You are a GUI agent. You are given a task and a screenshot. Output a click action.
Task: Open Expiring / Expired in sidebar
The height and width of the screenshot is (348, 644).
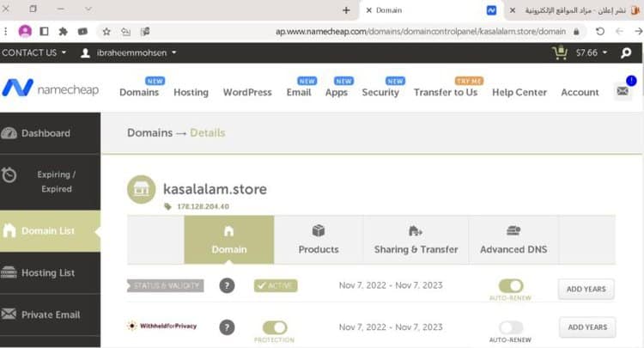50,181
